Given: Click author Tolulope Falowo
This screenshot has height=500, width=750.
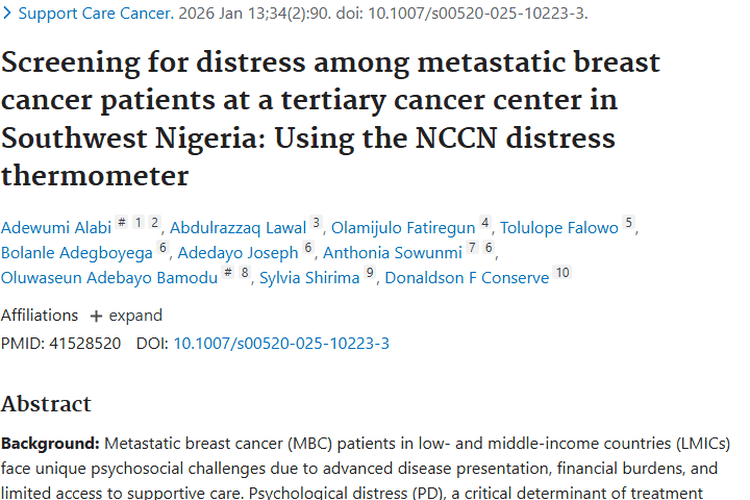Looking at the screenshot, I should [x=559, y=228].
